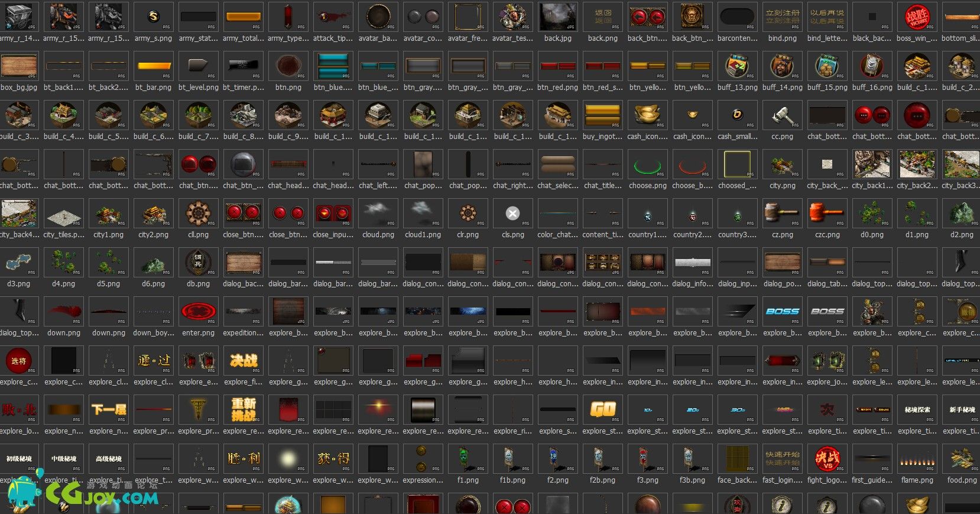This screenshot has height=514, width=980.
Task: Select the buff_15.png icon thumbnail
Action: pos(828,66)
